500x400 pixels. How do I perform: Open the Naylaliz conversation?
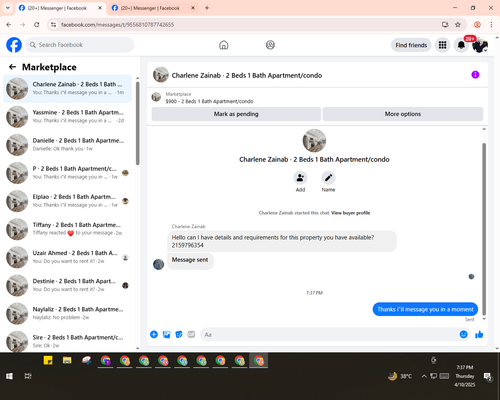67,313
